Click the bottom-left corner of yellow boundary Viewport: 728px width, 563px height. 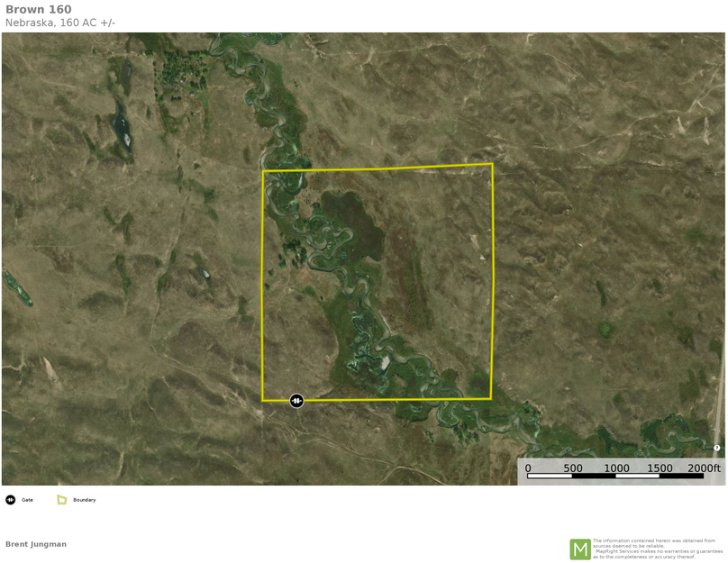(x=262, y=400)
